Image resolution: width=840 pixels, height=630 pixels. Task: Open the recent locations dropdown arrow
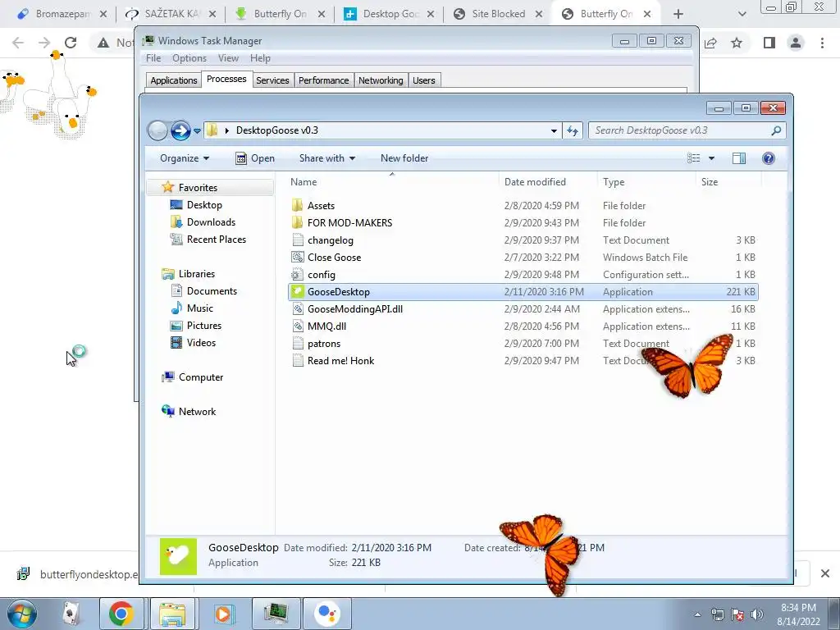click(x=197, y=130)
